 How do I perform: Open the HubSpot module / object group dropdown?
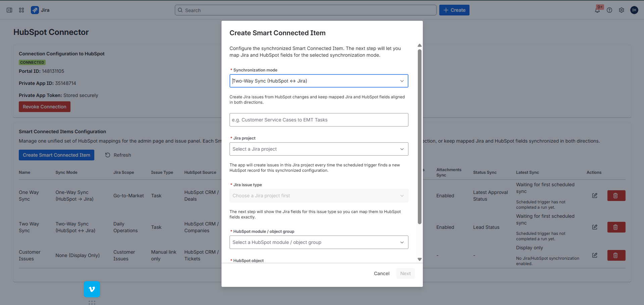pyautogui.click(x=318, y=242)
